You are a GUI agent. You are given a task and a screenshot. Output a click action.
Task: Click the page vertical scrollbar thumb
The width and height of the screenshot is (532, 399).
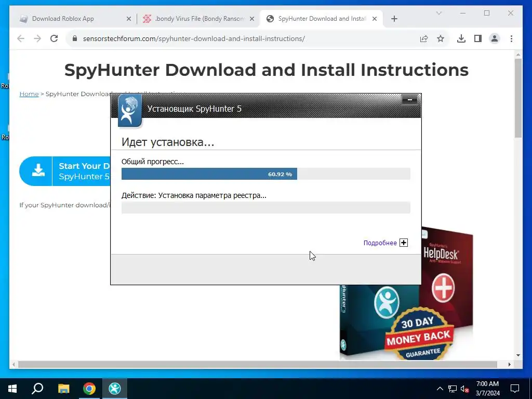coord(518,98)
